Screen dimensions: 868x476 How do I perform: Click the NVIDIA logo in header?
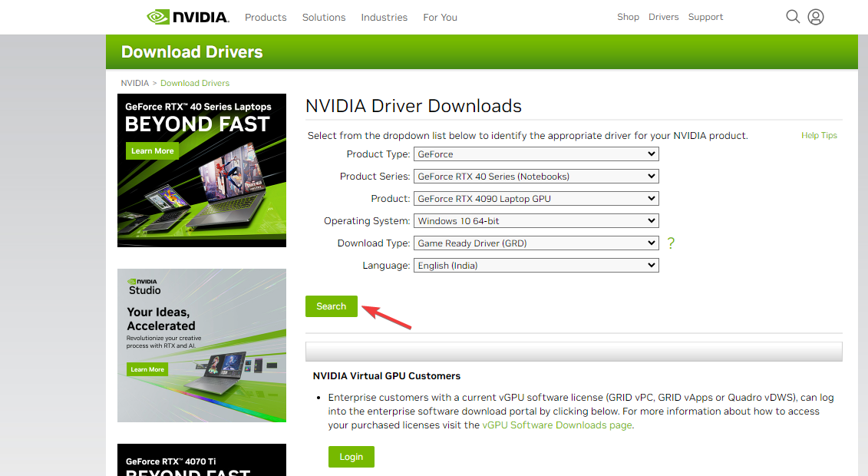[x=188, y=17]
